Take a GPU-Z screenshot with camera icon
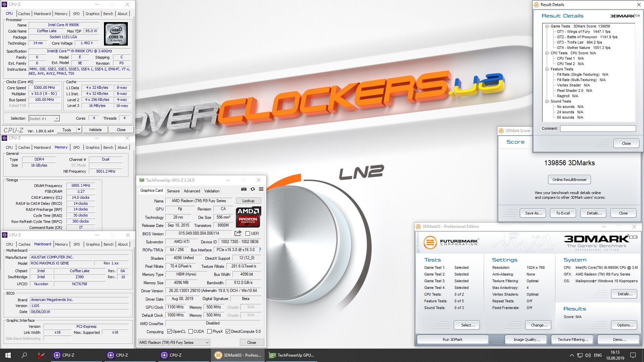 (x=244, y=189)
